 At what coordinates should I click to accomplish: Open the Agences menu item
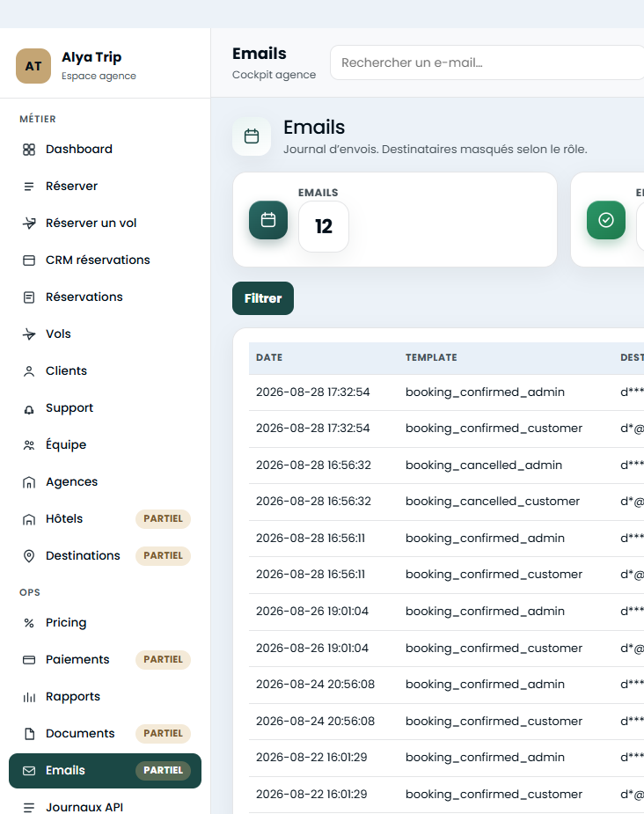105,482
